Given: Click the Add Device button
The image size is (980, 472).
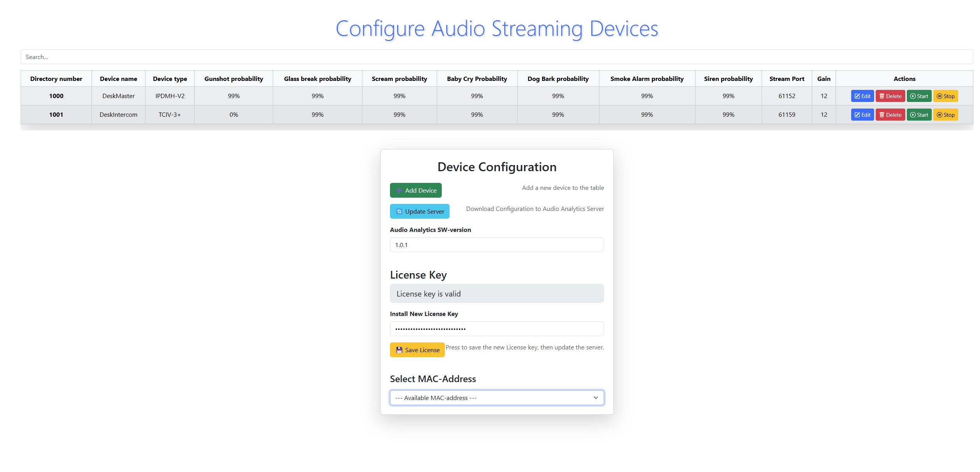Looking at the screenshot, I should click(415, 190).
